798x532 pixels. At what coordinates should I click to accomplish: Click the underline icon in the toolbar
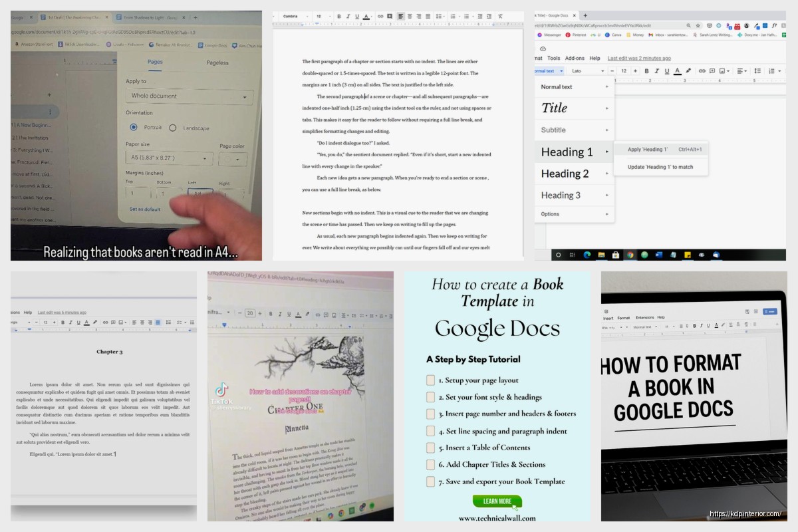tap(357, 16)
